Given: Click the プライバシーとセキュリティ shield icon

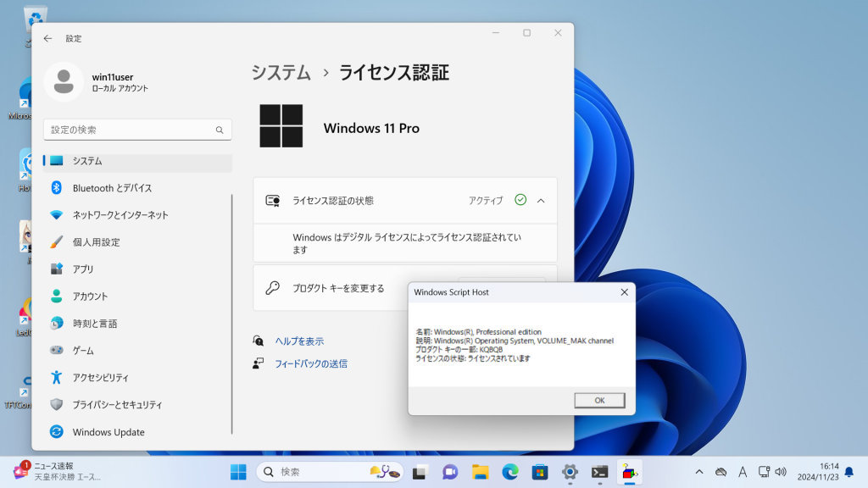Looking at the screenshot, I should (x=57, y=404).
